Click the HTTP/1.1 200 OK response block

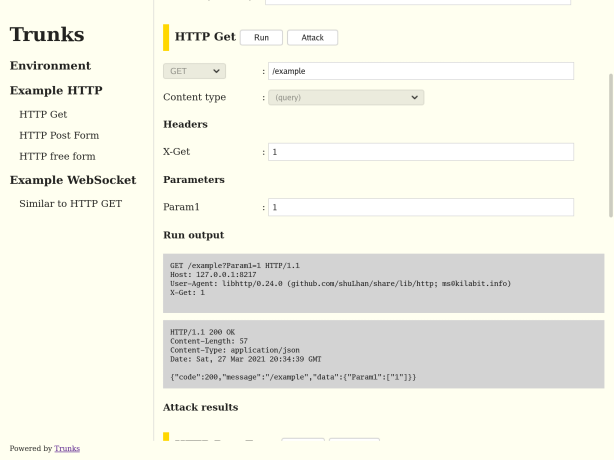click(383, 354)
